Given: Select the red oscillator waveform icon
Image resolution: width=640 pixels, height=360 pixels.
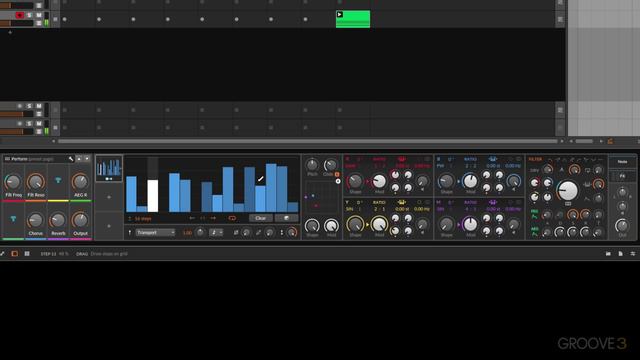Looking at the screenshot, I should (x=402, y=159).
